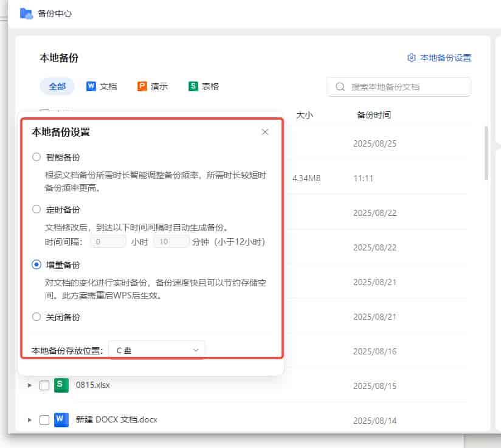
Task: Click the 2025/08/15 backup date
Action: (375, 386)
